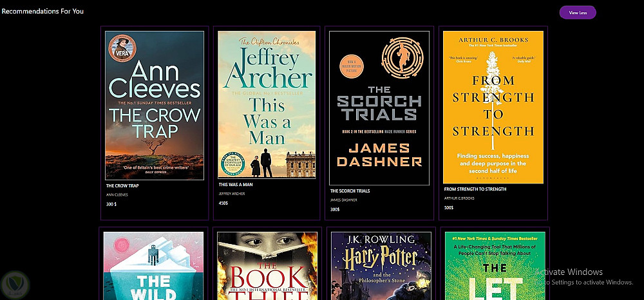Open From Strength to Strength cover
The width and height of the screenshot is (644, 300).
tap(493, 107)
